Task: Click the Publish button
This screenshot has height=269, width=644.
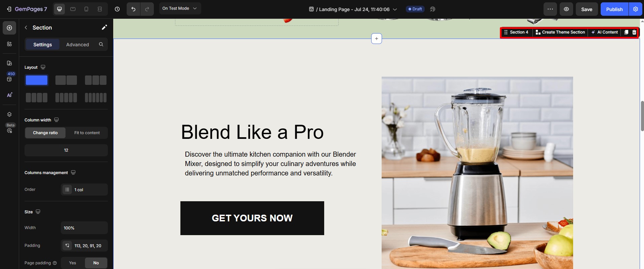Action: tap(614, 9)
